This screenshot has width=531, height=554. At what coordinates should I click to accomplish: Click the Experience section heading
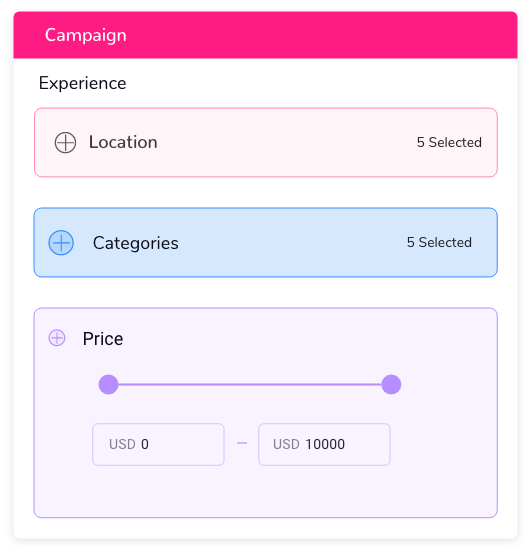pos(82,83)
